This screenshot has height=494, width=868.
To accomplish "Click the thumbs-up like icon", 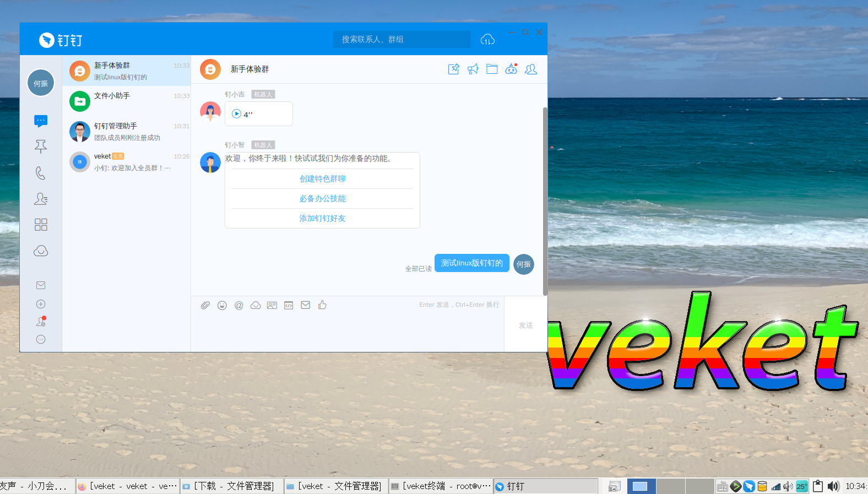I will [x=322, y=305].
